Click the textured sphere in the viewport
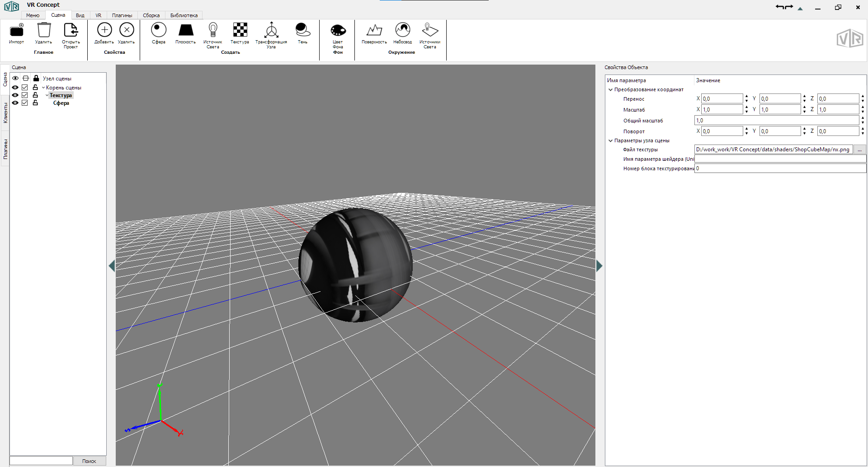This screenshot has height=467, width=868. click(355, 265)
